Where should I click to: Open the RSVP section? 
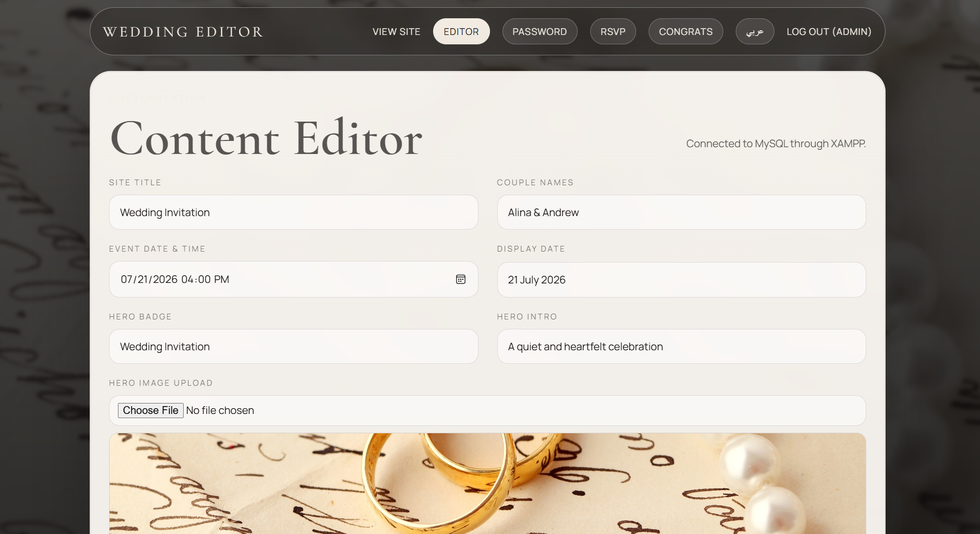613,32
